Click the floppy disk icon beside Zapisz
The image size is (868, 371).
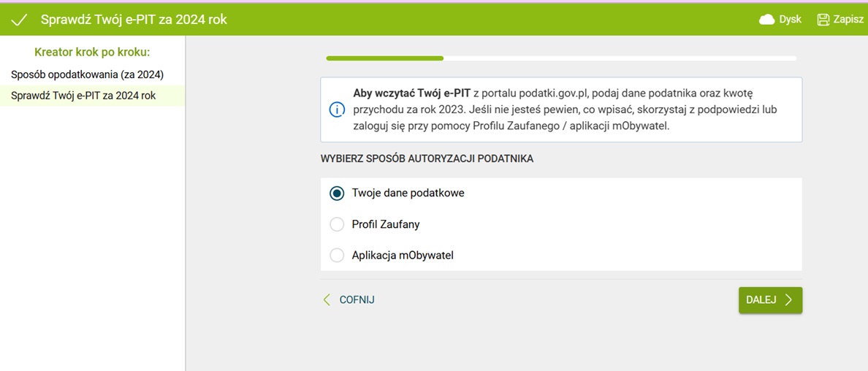pyautogui.click(x=823, y=20)
